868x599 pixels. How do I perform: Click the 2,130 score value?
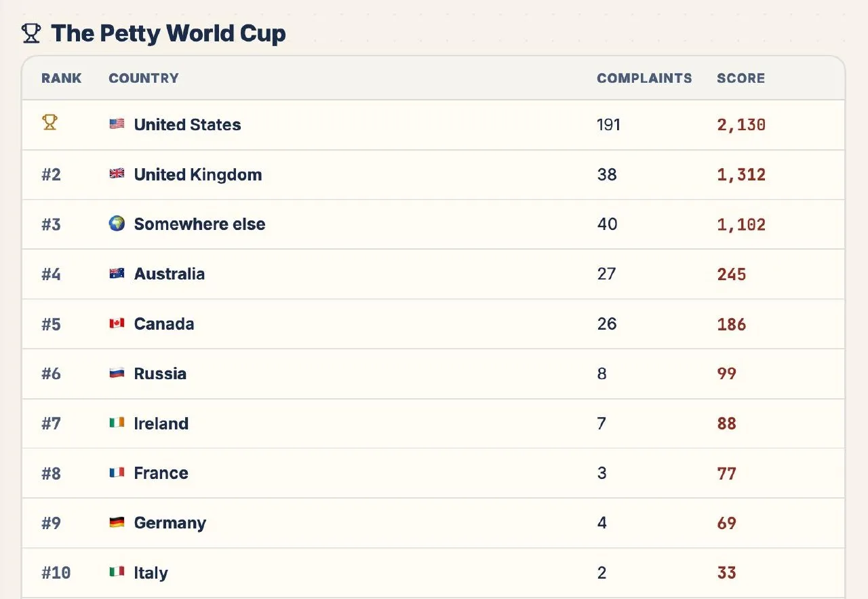741,125
